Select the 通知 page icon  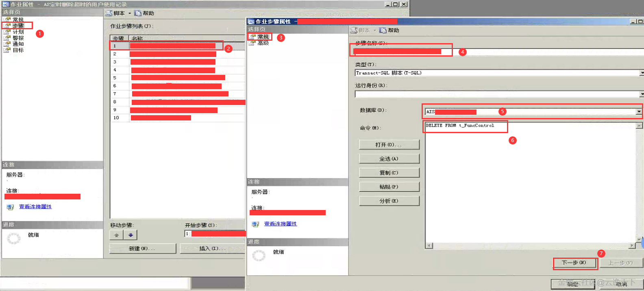(x=7, y=44)
